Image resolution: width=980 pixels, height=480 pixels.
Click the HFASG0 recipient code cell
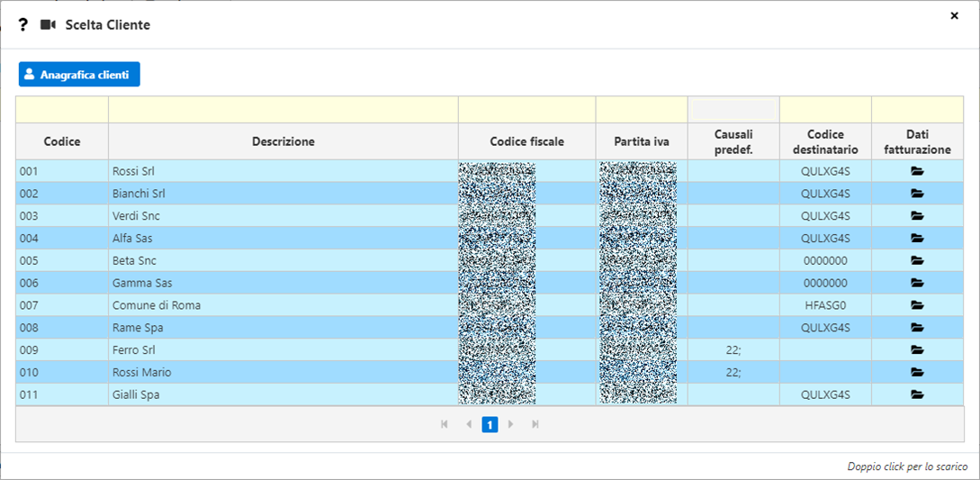pyautogui.click(x=825, y=305)
